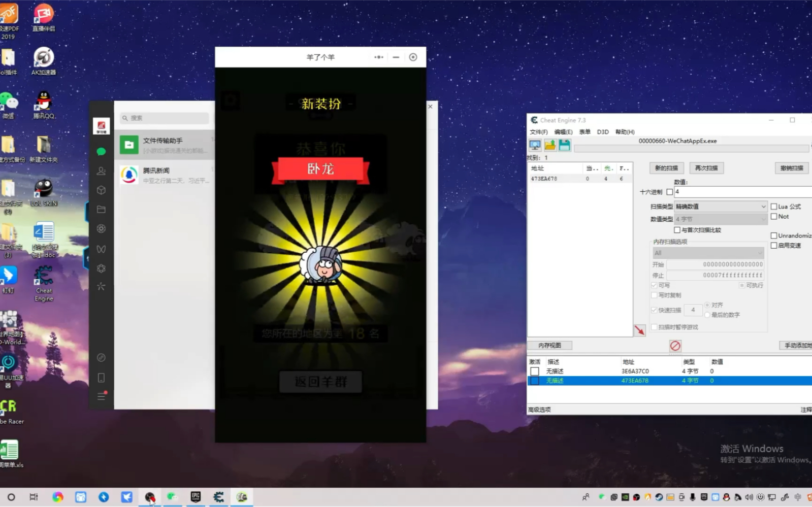
Task: Click the 返回羊群 button in game
Action: click(x=320, y=382)
